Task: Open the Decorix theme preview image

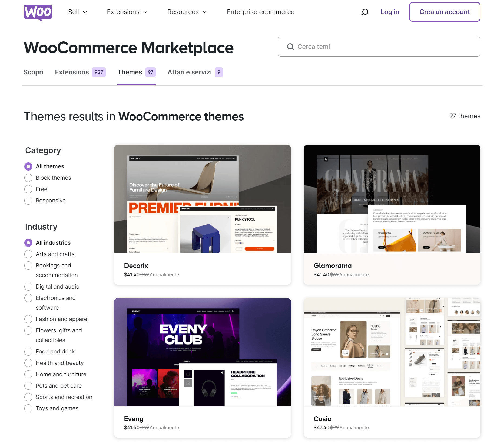Action: click(x=202, y=199)
